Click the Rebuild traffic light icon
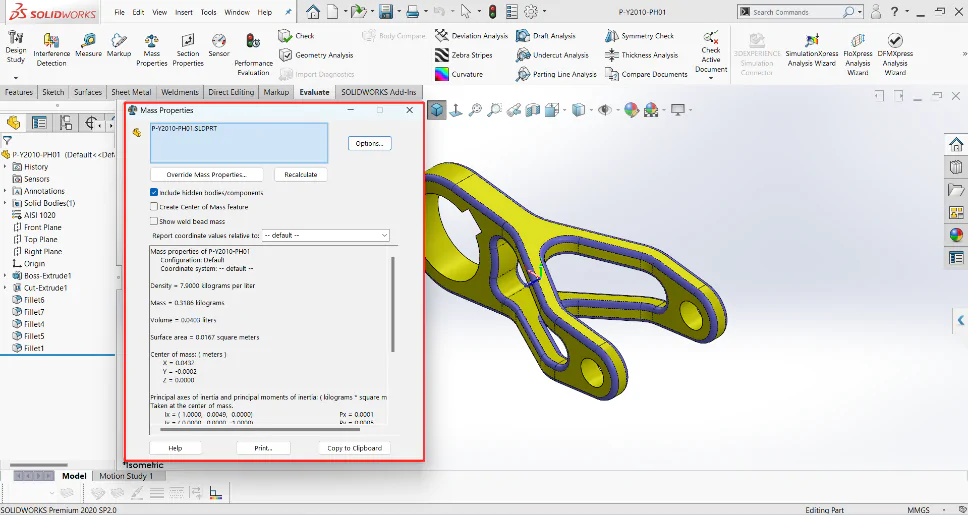Screen dimensions: 968x515 point(492,12)
